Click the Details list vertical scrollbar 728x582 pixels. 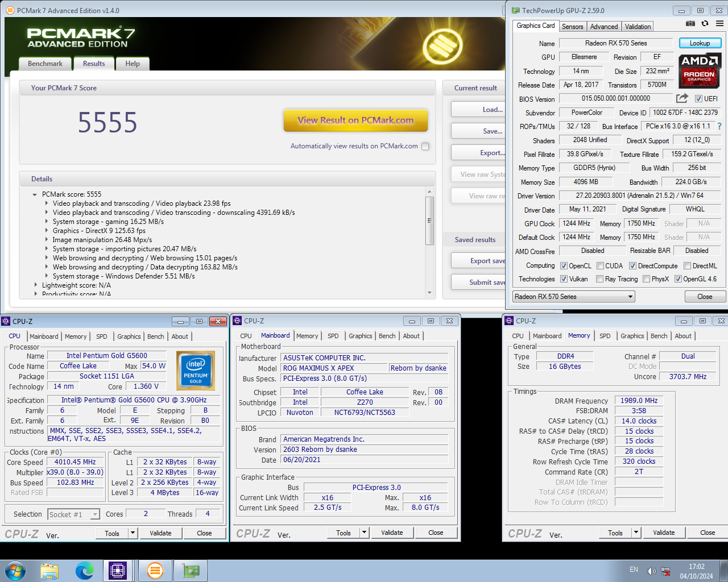click(x=429, y=221)
